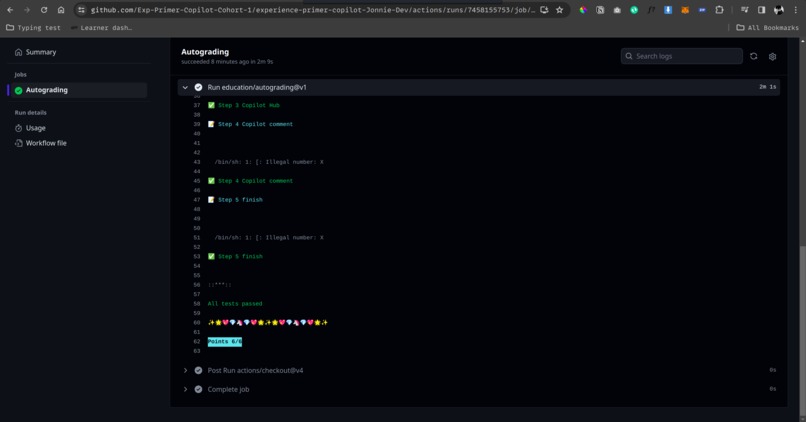The image size is (806, 422).
Task: Click the Step 3 Copilot Hub line
Action: 249,105
